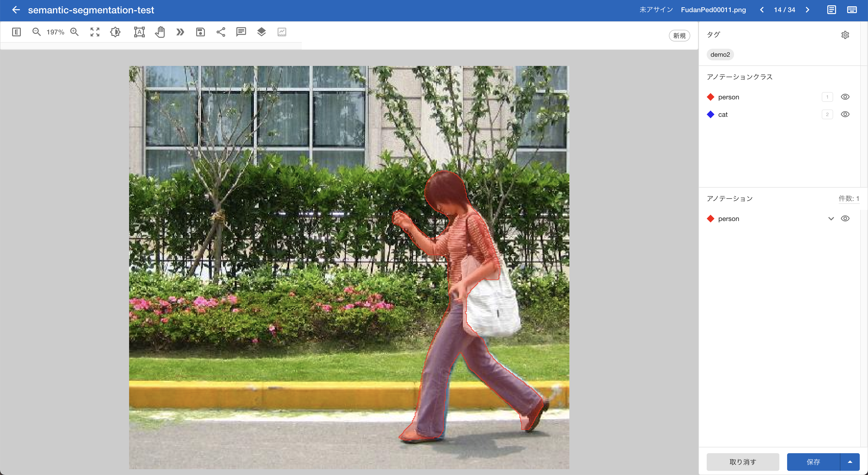Click the 未アサイン assignment label
Image resolution: width=868 pixels, height=475 pixels.
(656, 10)
